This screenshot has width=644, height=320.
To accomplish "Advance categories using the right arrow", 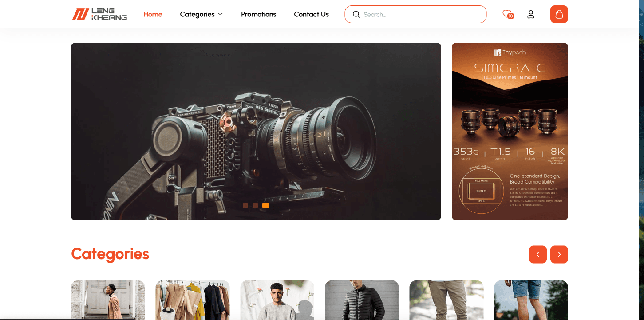I will (559, 254).
